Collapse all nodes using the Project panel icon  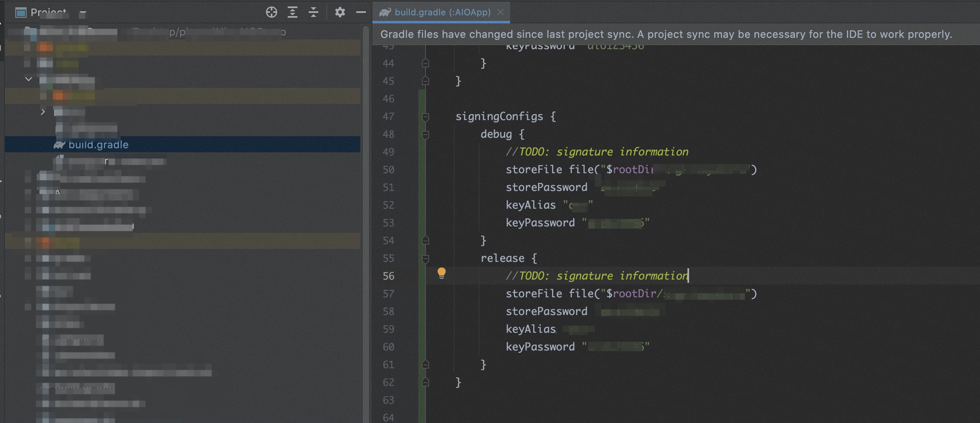coord(313,12)
